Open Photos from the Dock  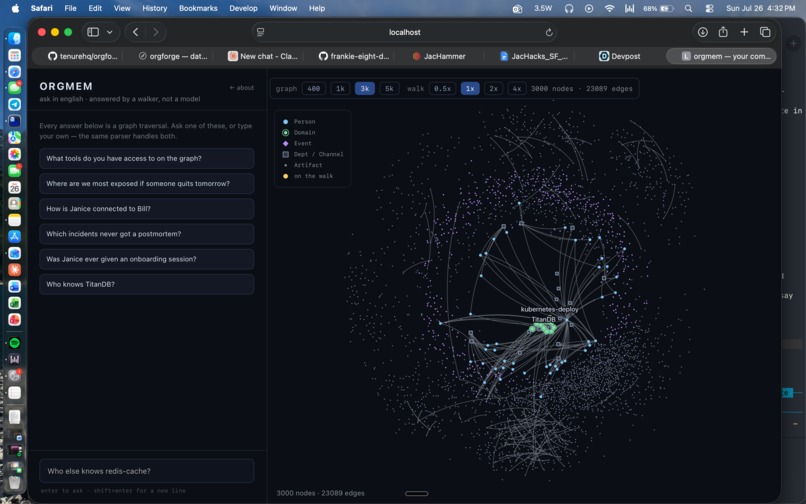(14, 154)
